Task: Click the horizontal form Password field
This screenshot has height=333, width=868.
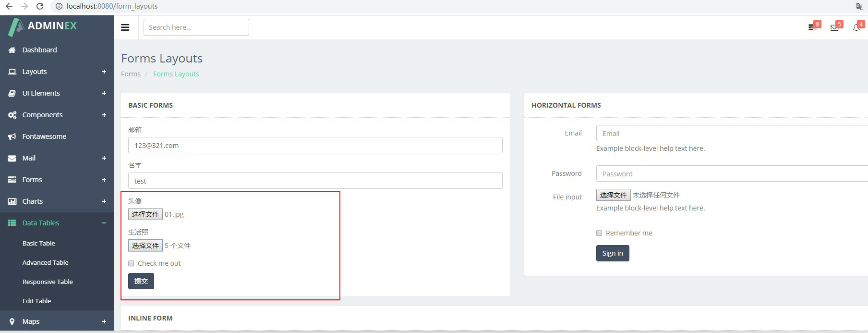Action: pyautogui.click(x=732, y=173)
